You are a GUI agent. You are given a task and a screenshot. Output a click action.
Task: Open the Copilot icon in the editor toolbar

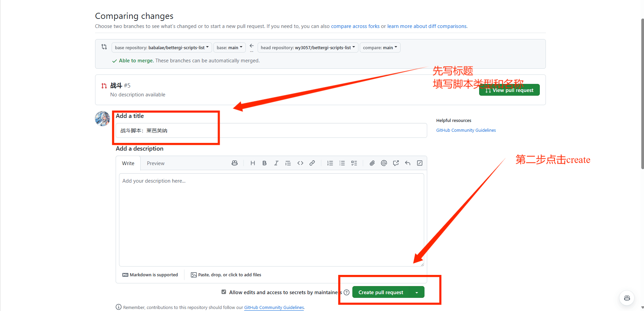234,163
